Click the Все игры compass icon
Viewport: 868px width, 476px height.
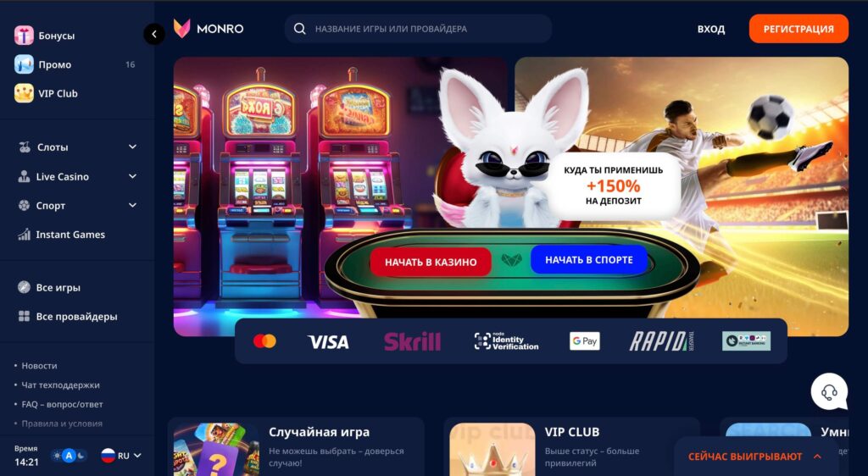pyautogui.click(x=24, y=287)
